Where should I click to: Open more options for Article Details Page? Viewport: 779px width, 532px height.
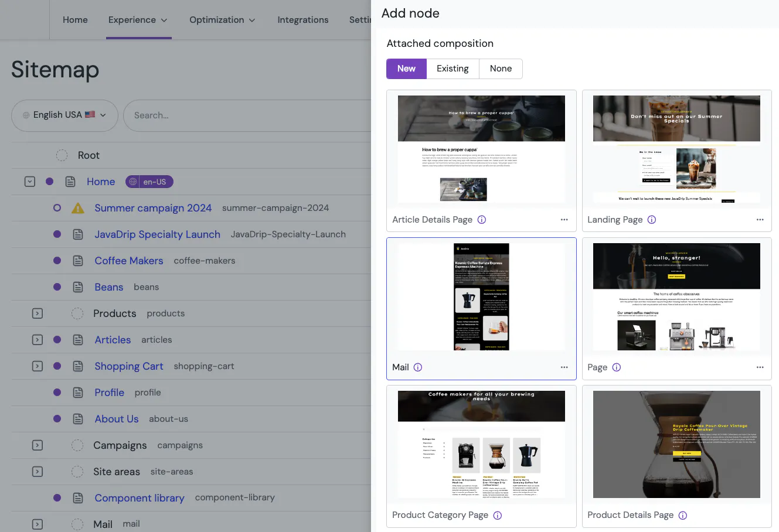pyautogui.click(x=564, y=220)
